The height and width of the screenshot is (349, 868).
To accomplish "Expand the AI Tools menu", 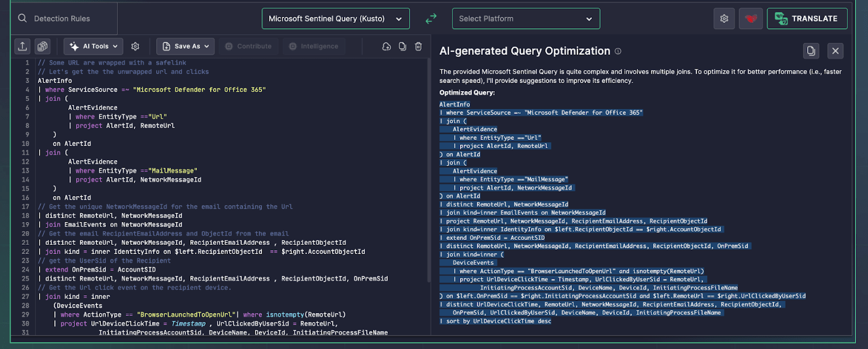I will (93, 46).
